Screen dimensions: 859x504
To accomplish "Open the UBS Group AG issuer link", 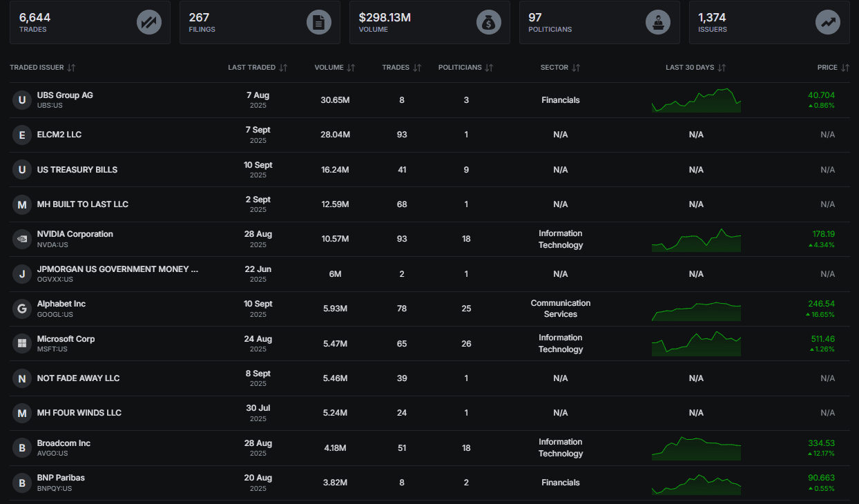I will [x=65, y=95].
